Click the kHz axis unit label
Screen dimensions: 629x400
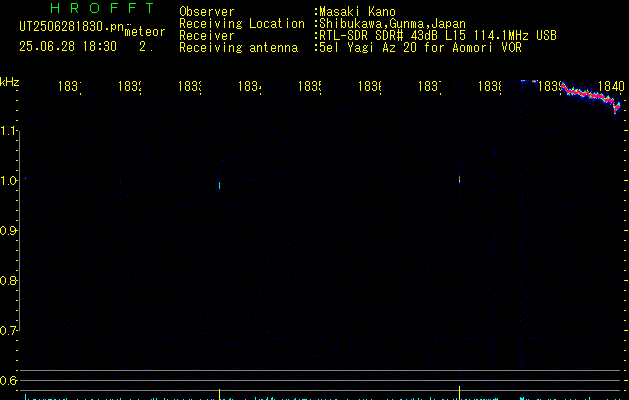[10, 82]
